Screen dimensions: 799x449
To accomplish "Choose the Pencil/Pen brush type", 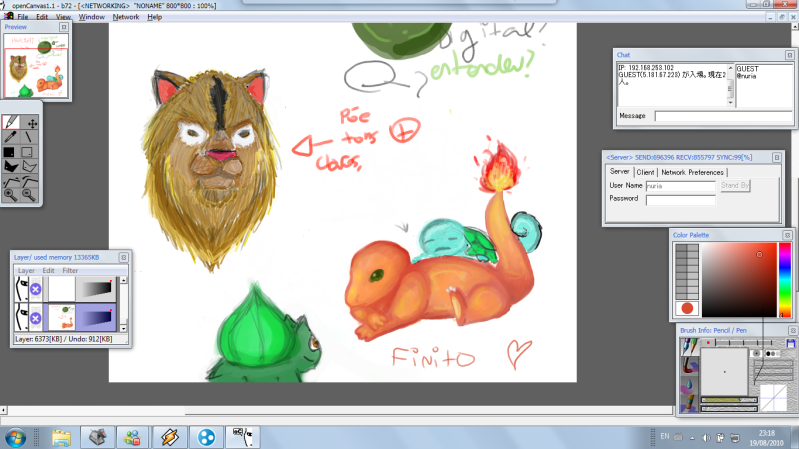I will (x=689, y=347).
